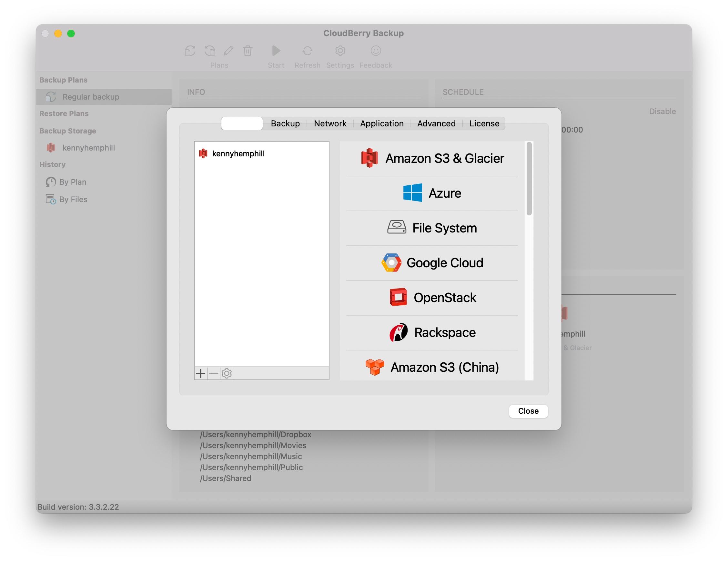The width and height of the screenshot is (728, 561).
Task: Choose OpenStack storage provider
Action: (432, 298)
